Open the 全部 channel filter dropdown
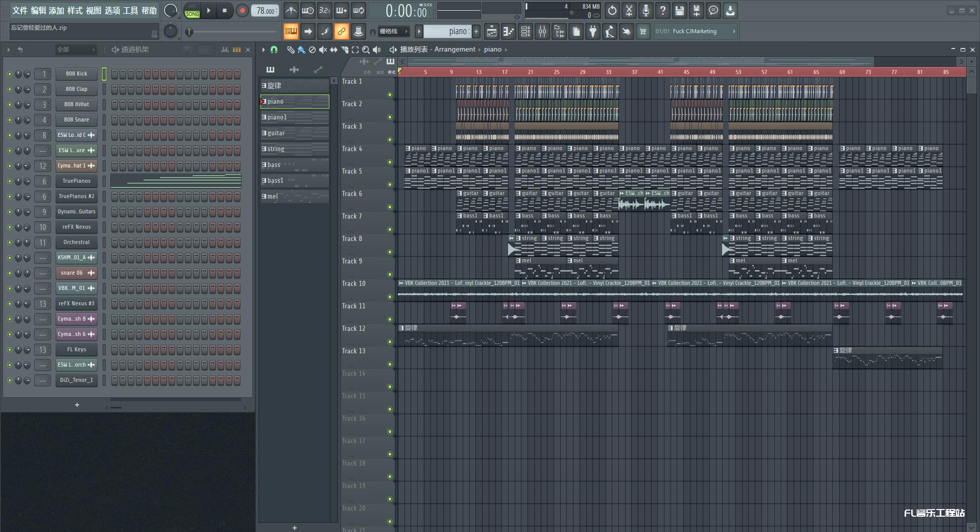The image size is (980, 532). pos(76,50)
